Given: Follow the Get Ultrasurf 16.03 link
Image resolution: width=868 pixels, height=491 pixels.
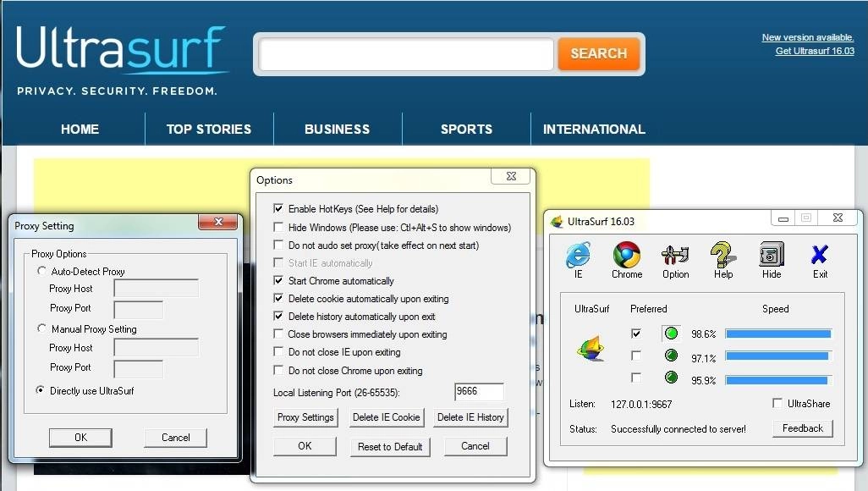Looking at the screenshot, I should (x=815, y=51).
